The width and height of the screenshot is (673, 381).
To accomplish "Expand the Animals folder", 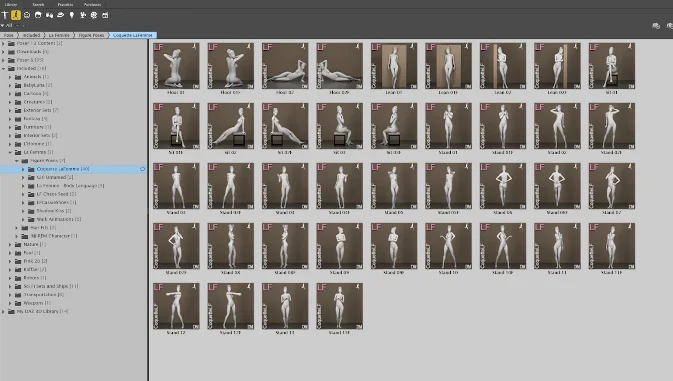I will pyautogui.click(x=10, y=77).
